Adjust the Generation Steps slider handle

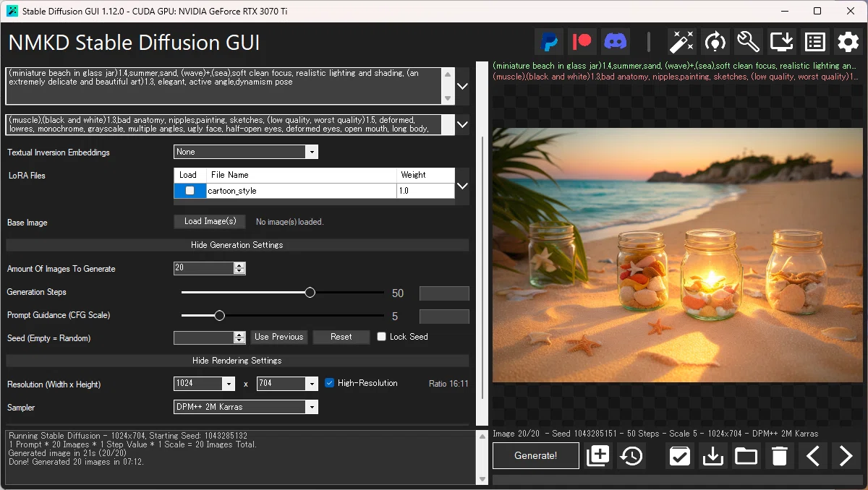(x=310, y=293)
